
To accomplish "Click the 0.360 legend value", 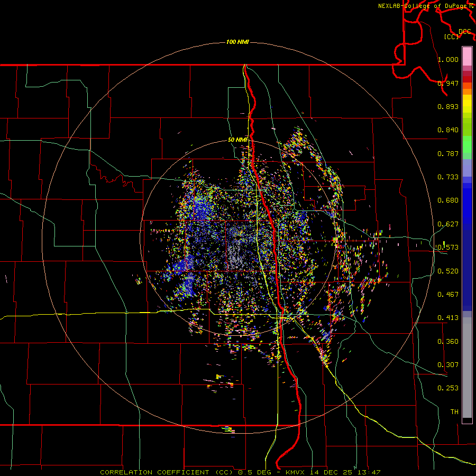I will [448, 342].
